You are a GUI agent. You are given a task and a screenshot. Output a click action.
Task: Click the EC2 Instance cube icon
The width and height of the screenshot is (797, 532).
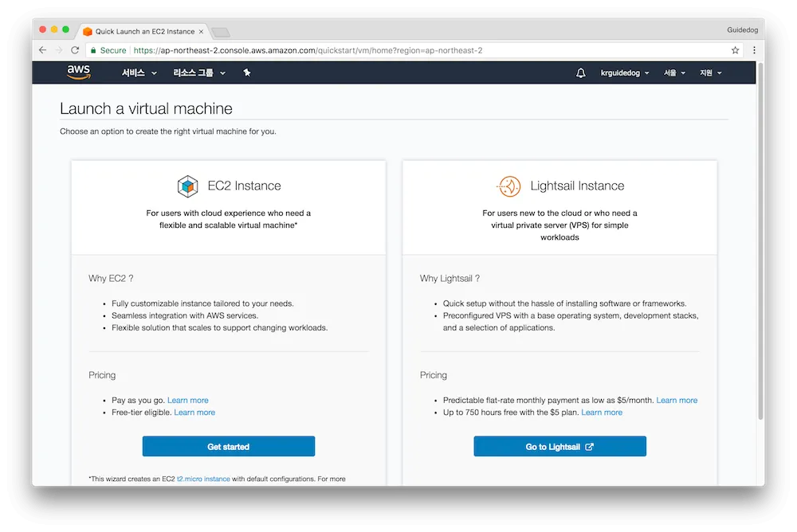tap(187, 186)
